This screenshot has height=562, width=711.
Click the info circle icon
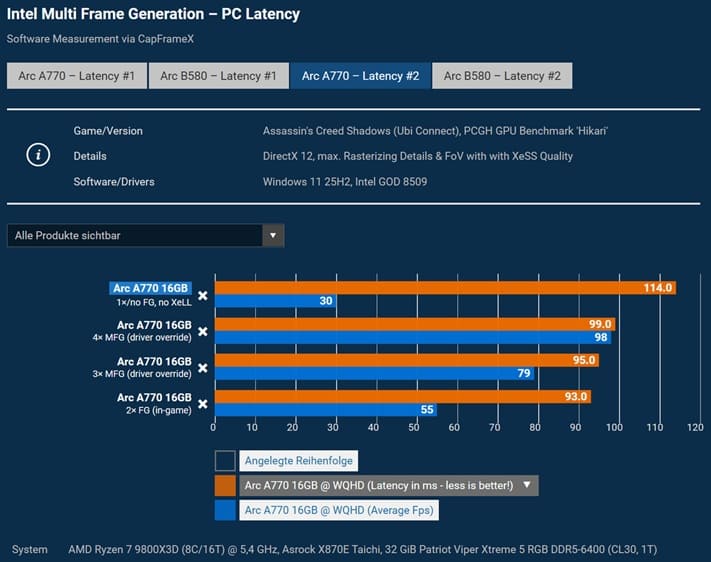tap(38, 156)
